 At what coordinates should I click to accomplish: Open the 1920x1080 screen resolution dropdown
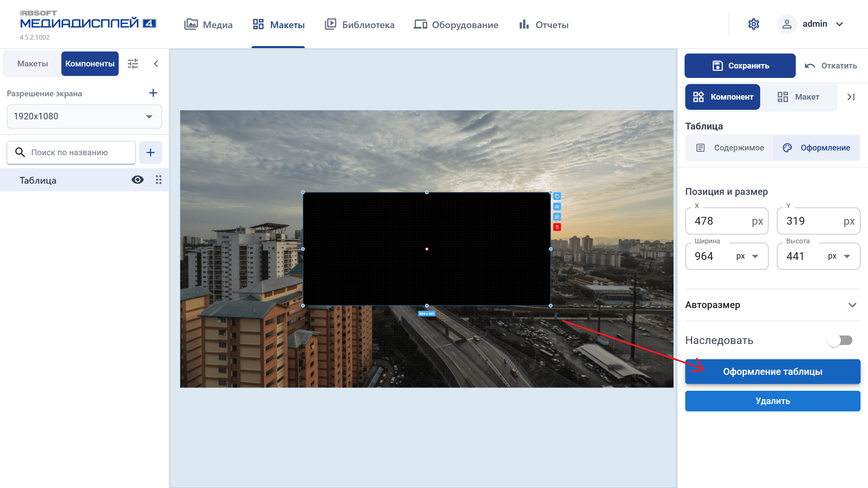pos(84,116)
